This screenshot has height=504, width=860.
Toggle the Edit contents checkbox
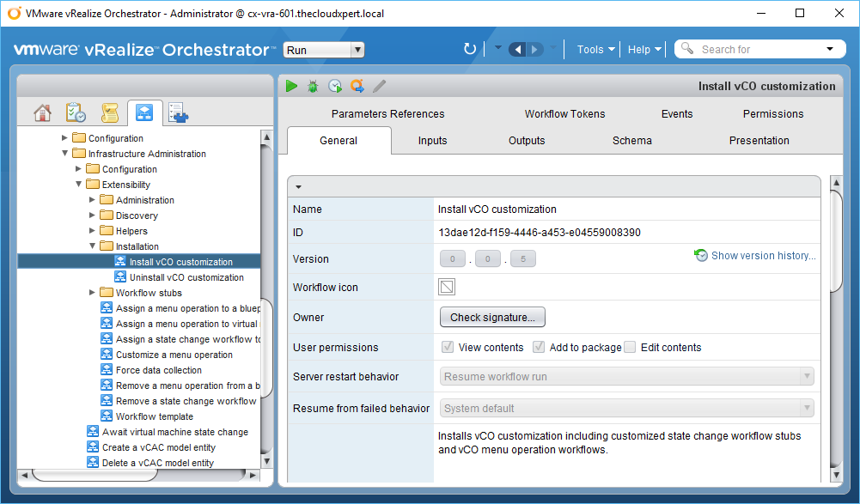pos(630,348)
